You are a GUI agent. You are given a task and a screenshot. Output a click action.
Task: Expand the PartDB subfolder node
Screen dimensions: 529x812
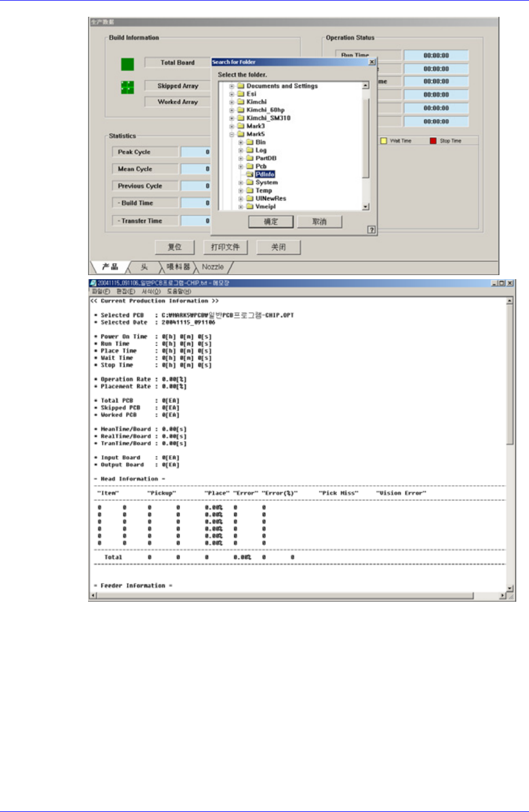pyautogui.click(x=241, y=159)
